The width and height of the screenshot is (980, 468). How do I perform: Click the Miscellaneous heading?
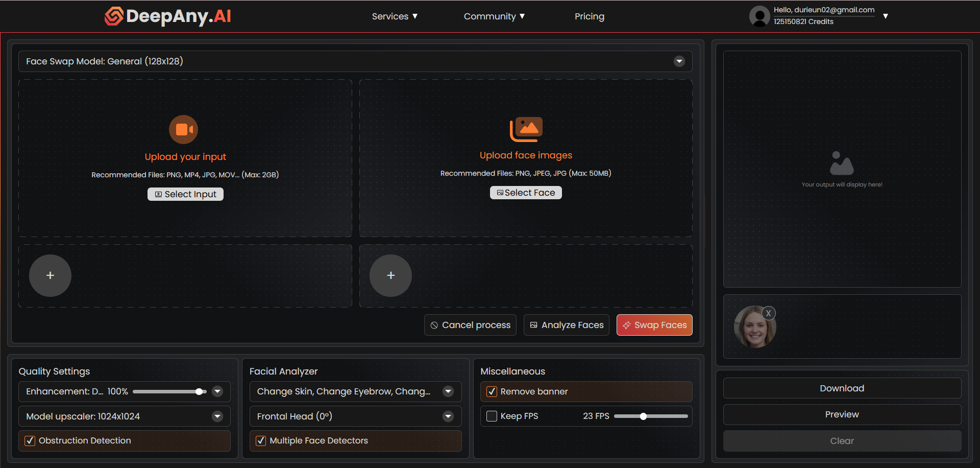pyautogui.click(x=512, y=371)
